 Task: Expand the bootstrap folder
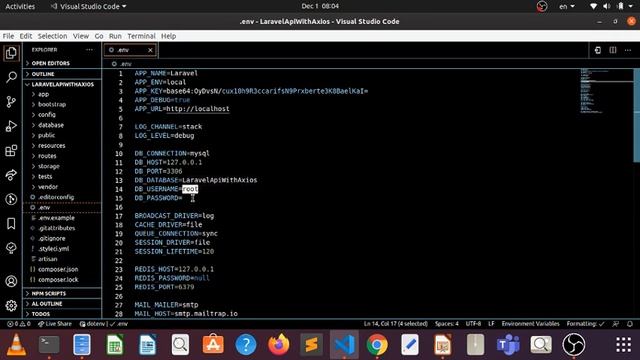point(62,104)
